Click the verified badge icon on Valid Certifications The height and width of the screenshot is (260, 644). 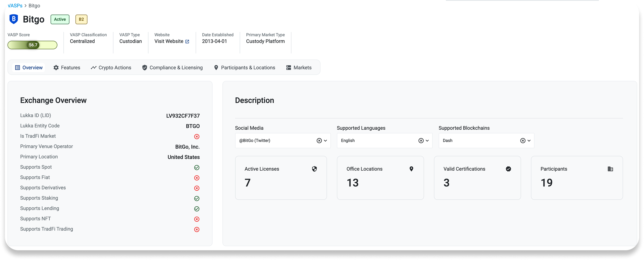pyautogui.click(x=508, y=169)
